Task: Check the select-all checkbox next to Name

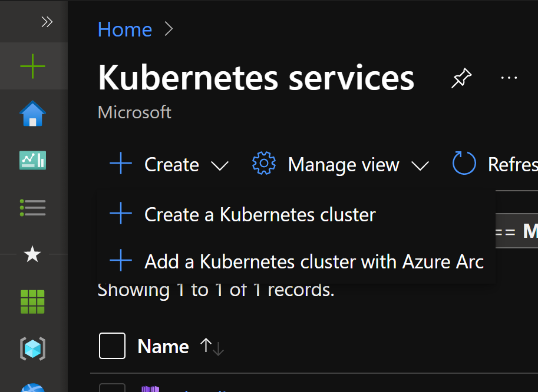Action: click(112, 346)
